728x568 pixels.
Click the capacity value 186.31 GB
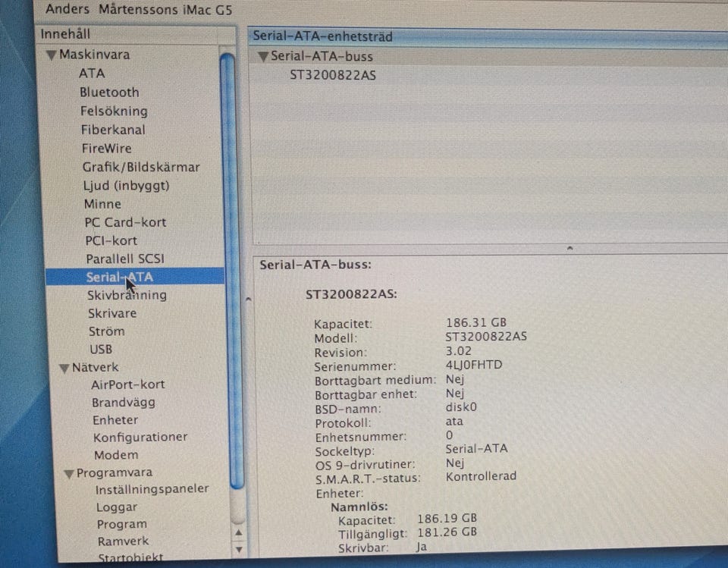(476, 322)
